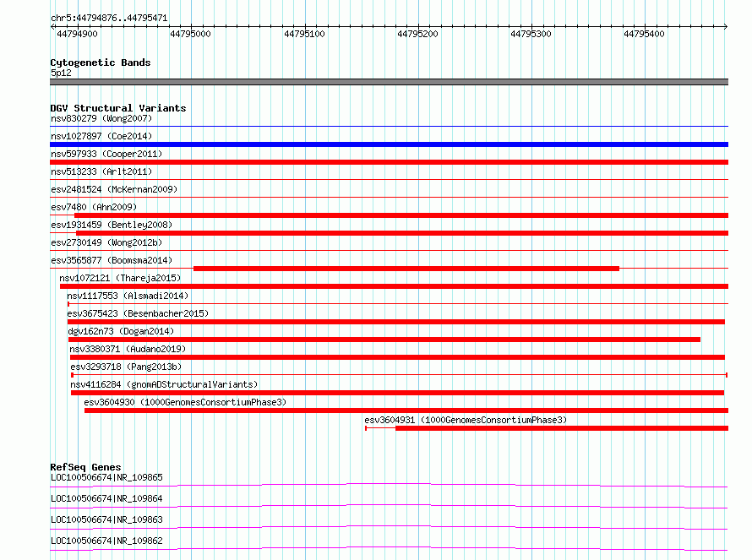The width and height of the screenshot is (752, 560).
Task: Click the chr5:44794876..44795471 coordinate label
Action: (109, 19)
